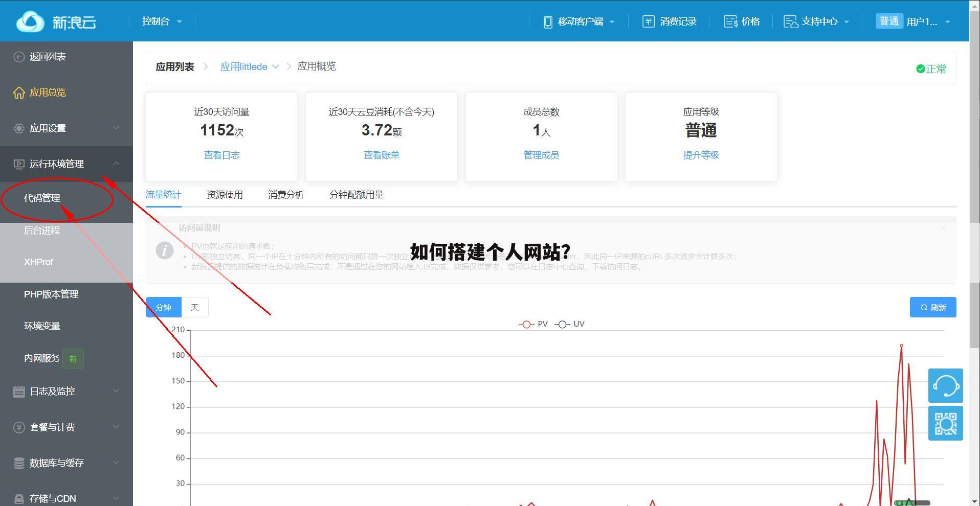
Task: Click the 应用列表 breadcrumb
Action: (175, 67)
